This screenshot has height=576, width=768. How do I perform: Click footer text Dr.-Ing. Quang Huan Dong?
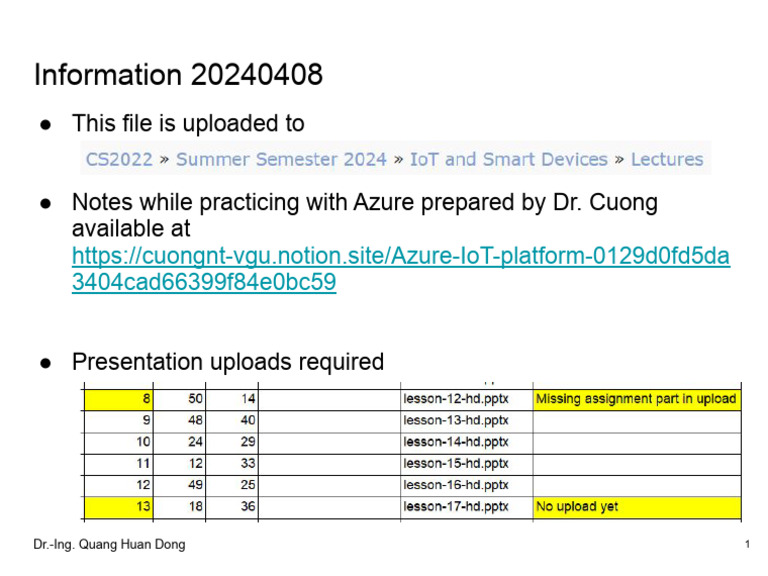coord(109,545)
